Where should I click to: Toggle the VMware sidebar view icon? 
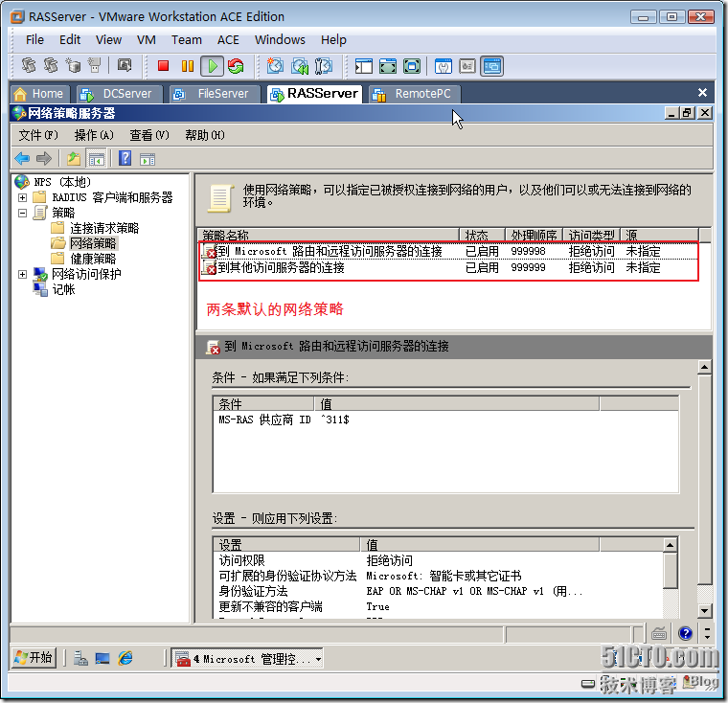pyautogui.click(x=364, y=66)
